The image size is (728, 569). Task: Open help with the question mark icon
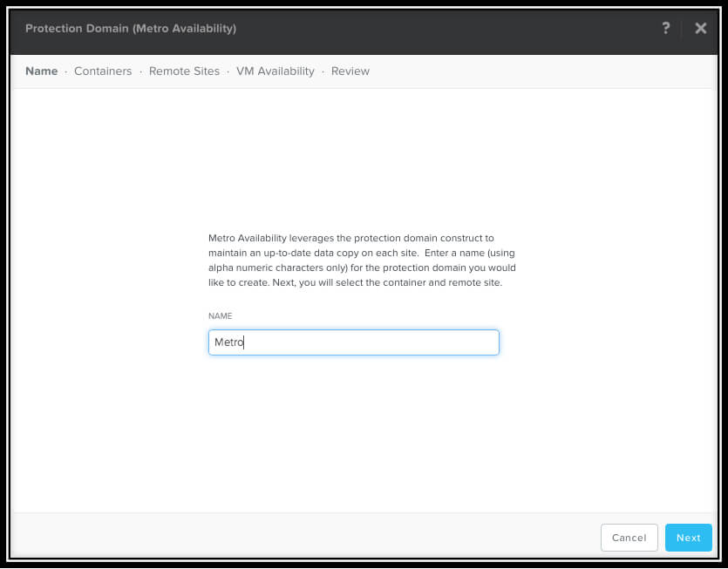(666, 29)
